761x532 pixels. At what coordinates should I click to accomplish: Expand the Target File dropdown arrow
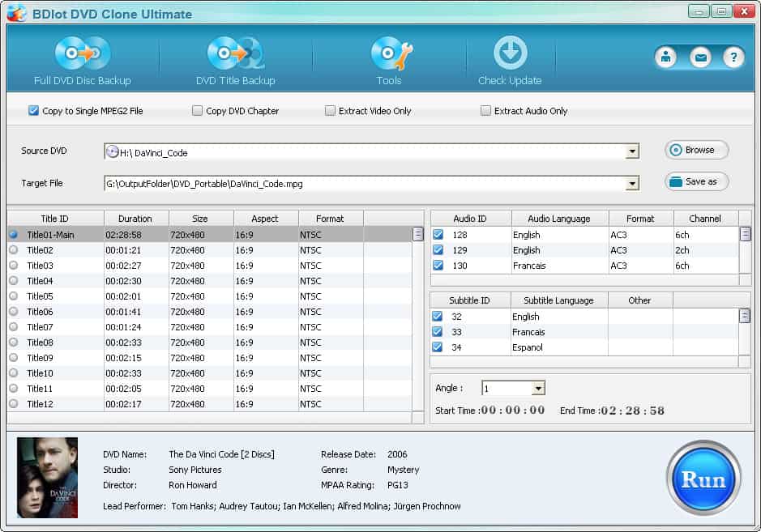pyautogui.click(x=632, y=184)
